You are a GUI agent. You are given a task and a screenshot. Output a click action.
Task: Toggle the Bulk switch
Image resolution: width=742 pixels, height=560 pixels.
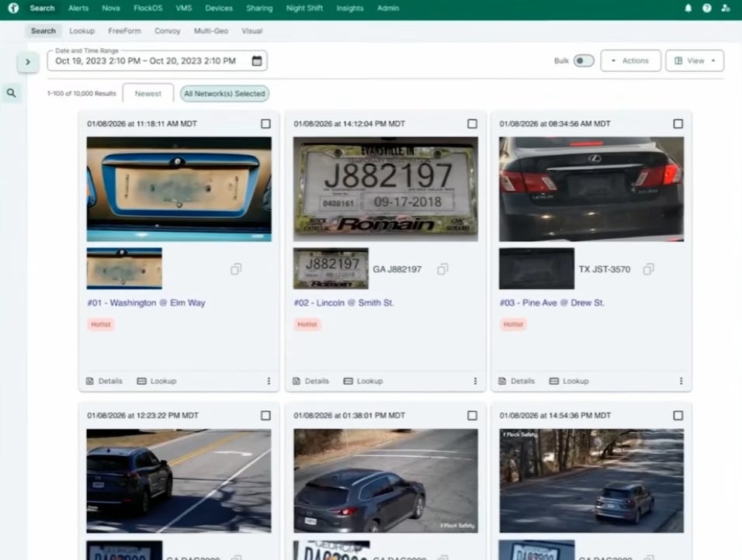pyautogui.click(x=584, y=60)
